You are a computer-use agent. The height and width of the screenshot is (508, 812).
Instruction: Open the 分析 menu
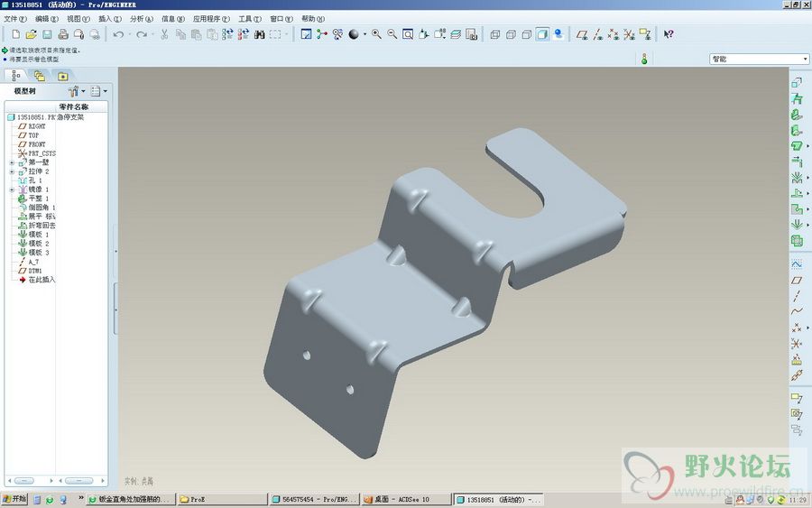pyautogui.click(x=140, y=18)
